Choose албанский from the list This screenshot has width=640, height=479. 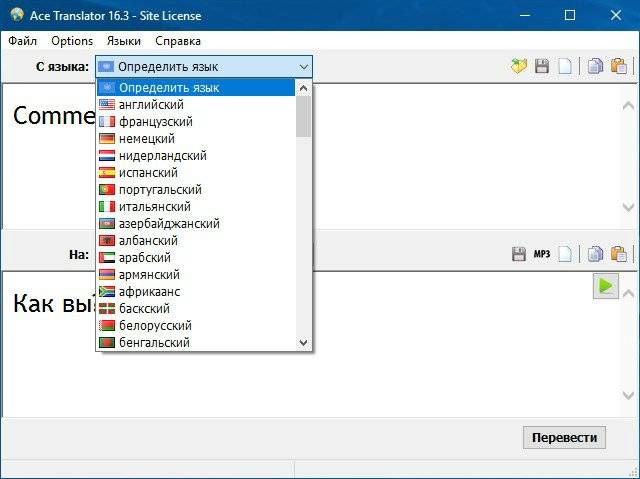coord(196,241)
